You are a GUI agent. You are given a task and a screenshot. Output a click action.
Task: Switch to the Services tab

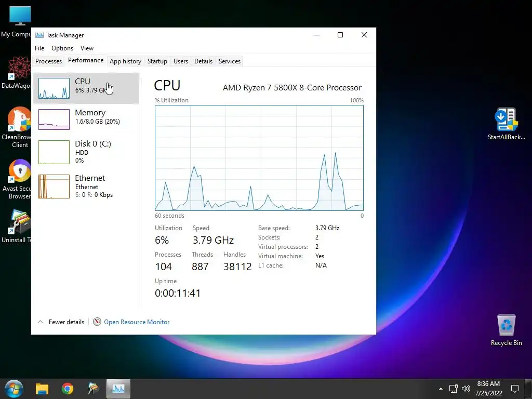point(229,61)
